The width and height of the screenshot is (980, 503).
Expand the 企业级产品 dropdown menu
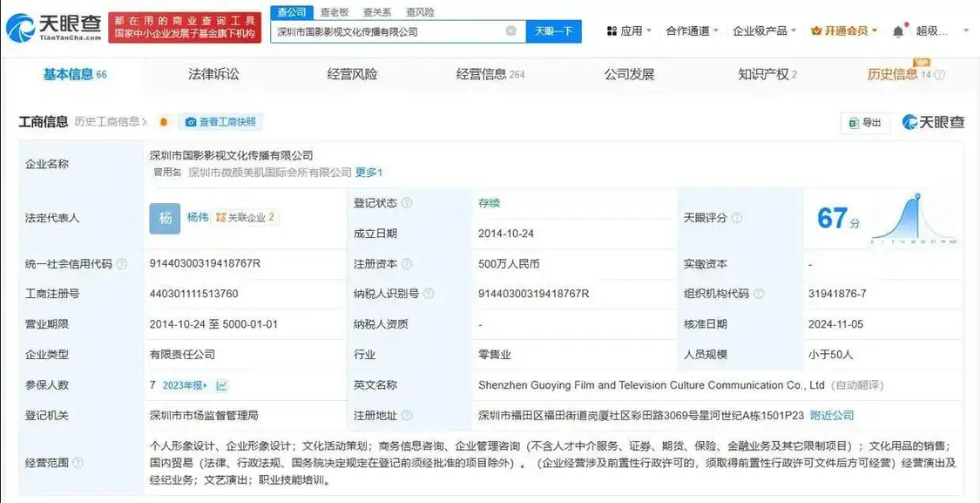pyautogui.click(x=764, y=31)
